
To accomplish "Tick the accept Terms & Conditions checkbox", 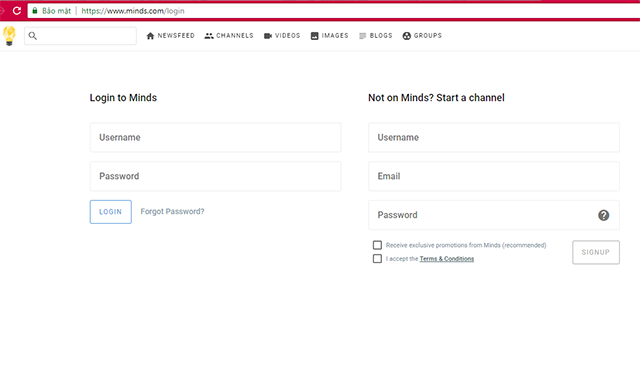I will point(377,258).
